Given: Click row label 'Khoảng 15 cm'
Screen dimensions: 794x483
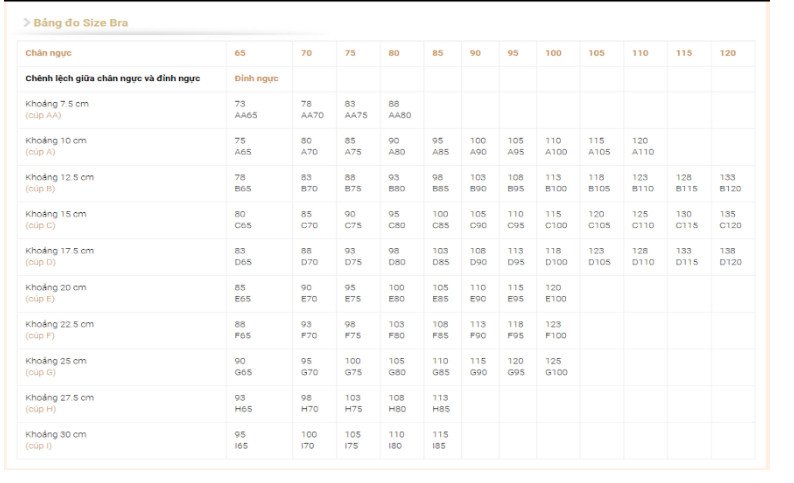Looking at the screenshot, I should pyautogui.click(x=56, y=214).
